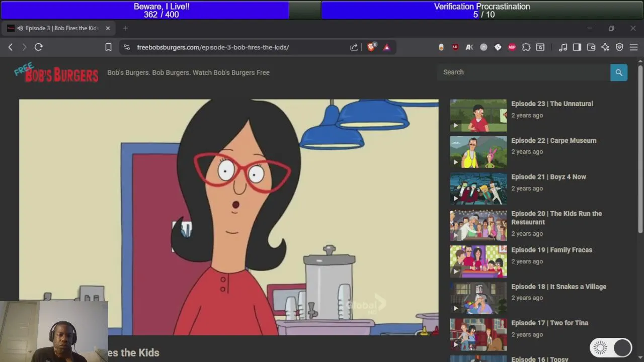Open the Episode 19 Family Fracas link
Viewport: 644px width, 362px height.
coord(551,250)
